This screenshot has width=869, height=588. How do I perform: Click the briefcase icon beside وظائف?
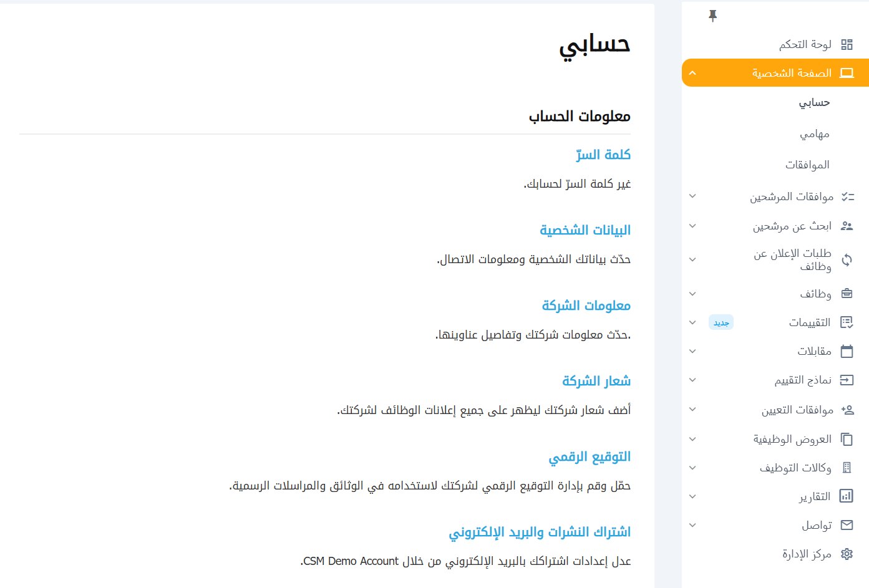847,294
